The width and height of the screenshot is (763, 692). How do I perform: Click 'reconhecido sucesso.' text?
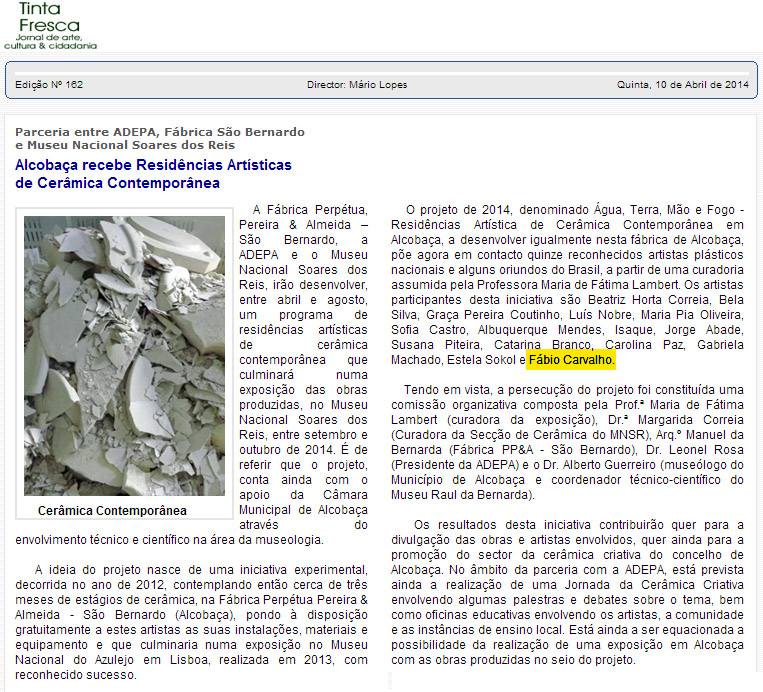tap(76, 675)
